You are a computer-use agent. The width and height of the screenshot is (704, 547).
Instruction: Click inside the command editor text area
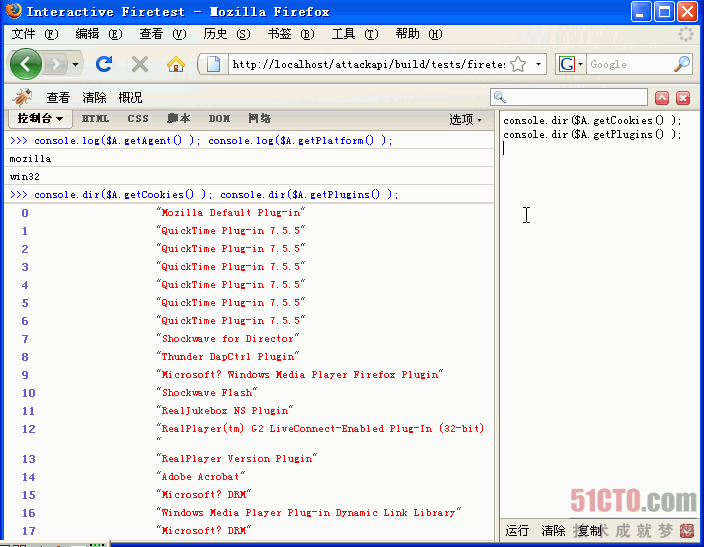[600, 314]
